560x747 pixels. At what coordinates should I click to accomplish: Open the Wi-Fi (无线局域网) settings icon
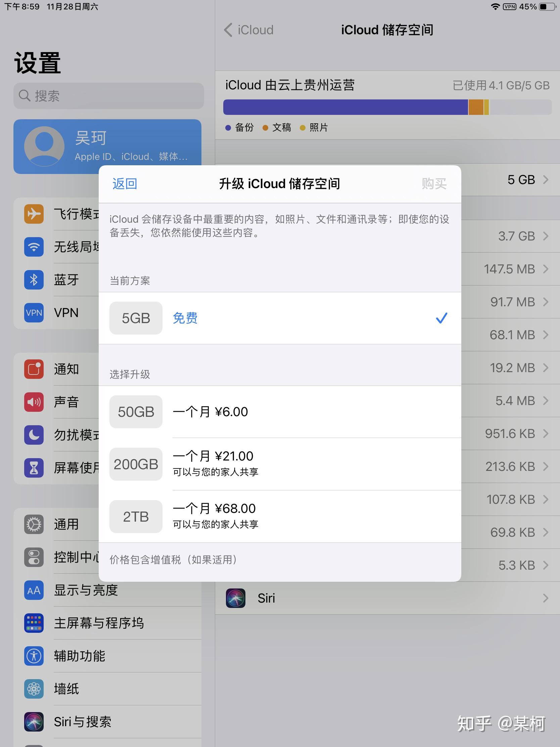[34, 247]
